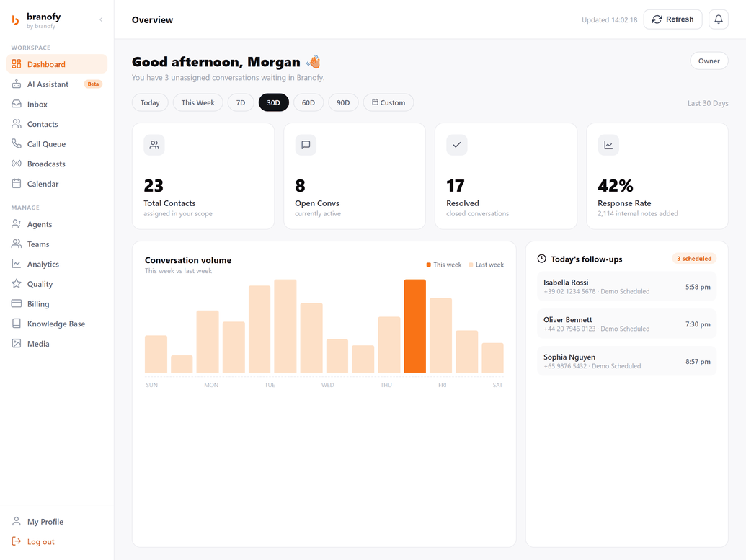This screenshot has height=560, width=746.
Task: Click the 42% Response Rate value
Action: tap(615, 185)
